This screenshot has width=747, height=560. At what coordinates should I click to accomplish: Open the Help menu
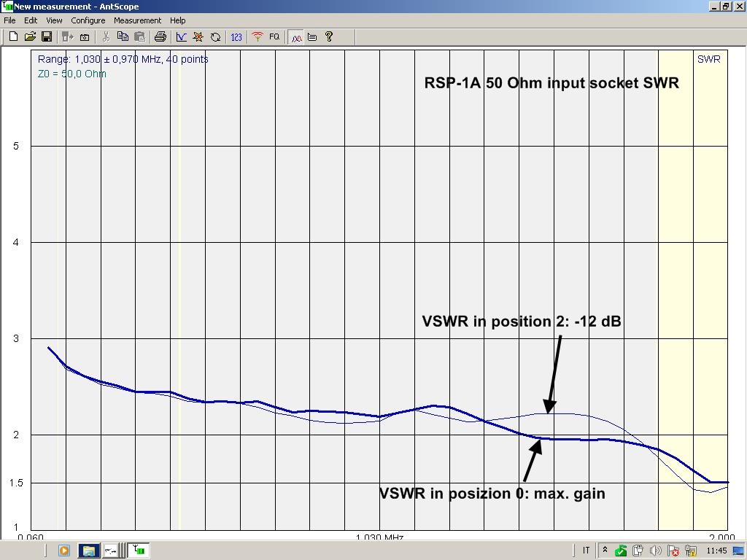[178, 20]
